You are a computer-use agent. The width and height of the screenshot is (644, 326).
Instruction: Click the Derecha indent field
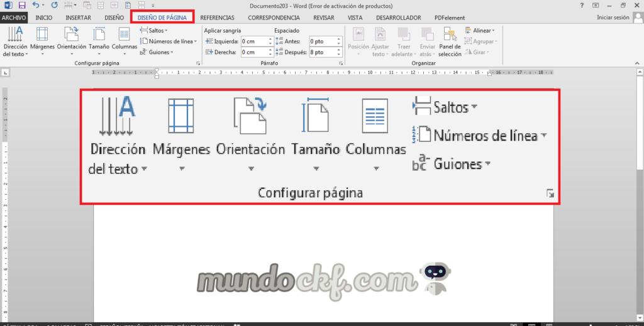tap(254, 52)
